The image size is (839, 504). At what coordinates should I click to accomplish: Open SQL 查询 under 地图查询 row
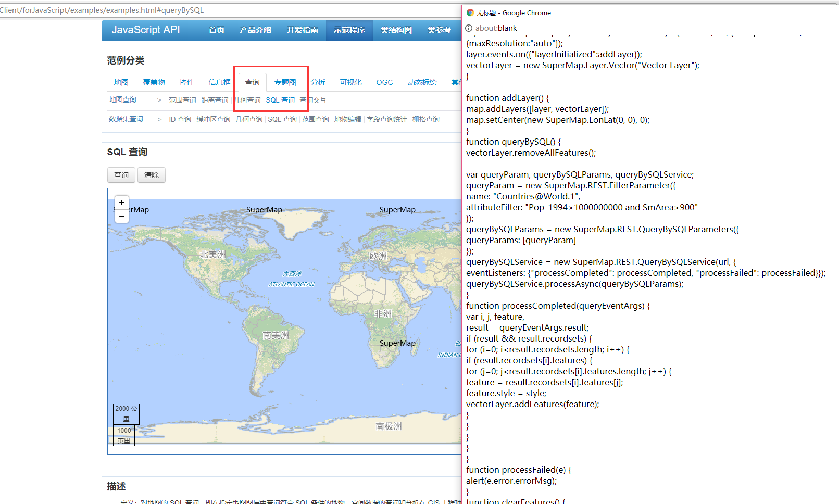[x=280, y=100]
